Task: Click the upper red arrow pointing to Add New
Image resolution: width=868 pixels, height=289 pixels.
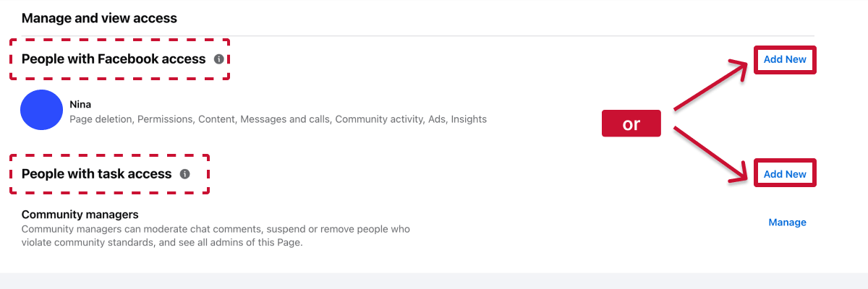Action: [x=713, y=87]
